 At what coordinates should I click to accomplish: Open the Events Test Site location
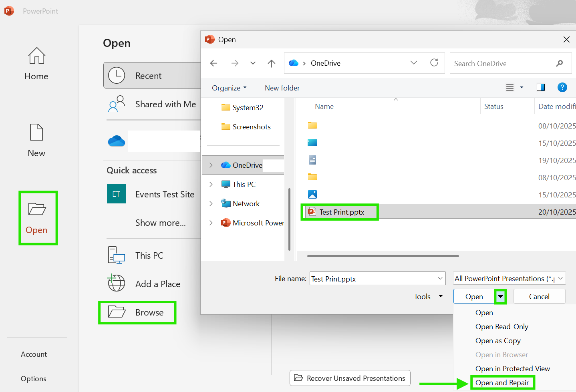point(152,194)
